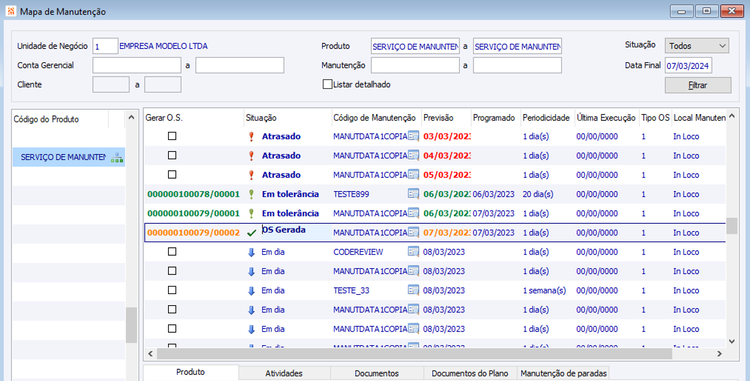Check Gerar O.S. box for the 03/03/2023 row
750x381 pixels.
coord(172,136)
